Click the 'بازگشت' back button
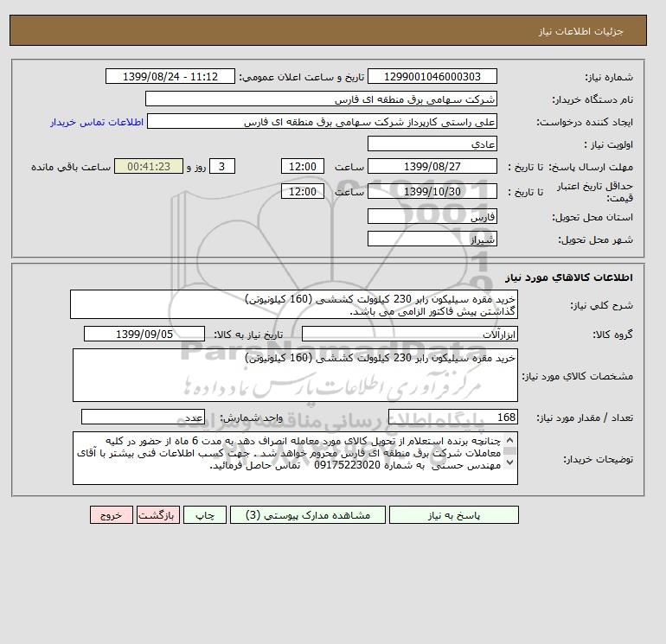Viewport: 666px width, 644px height. (158, 515)
